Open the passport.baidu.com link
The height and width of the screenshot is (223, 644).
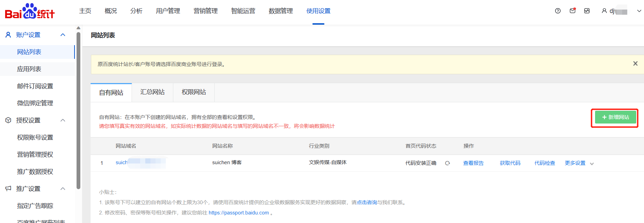(x=239, y=213)
